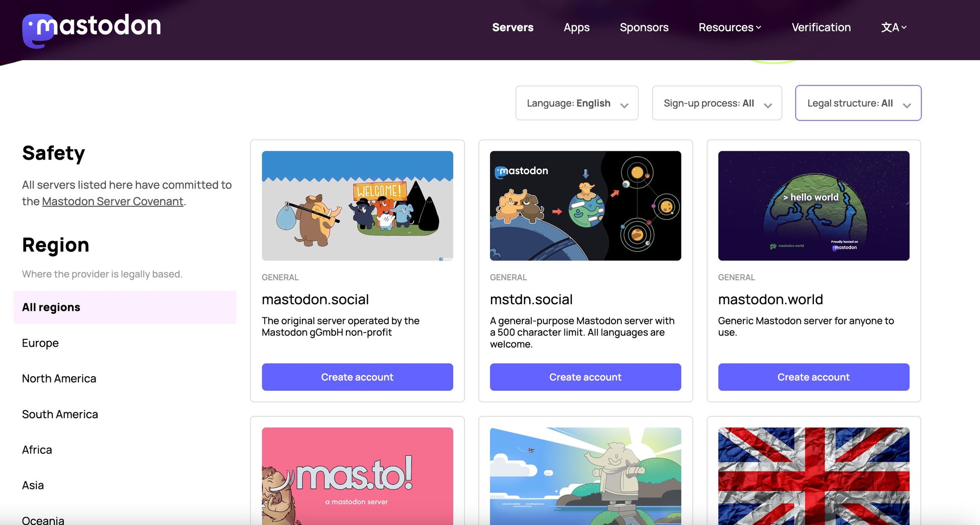Click the mas.to pink server banner
980x525 pixels.
[357, 476]
